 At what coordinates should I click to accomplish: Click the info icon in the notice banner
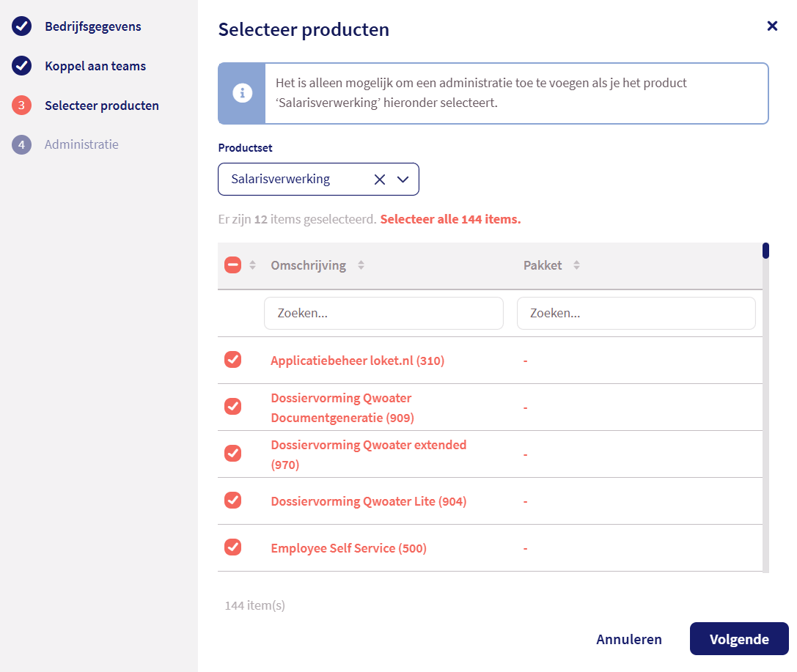(x=242, y=93)
